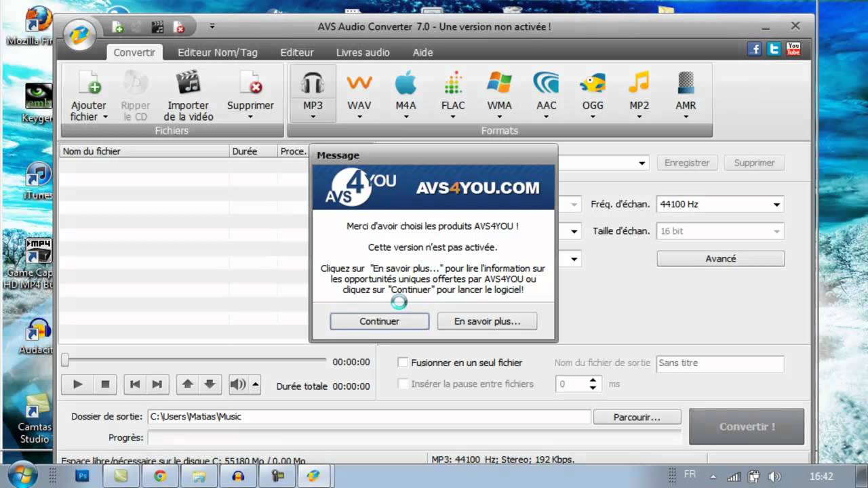
Task: Open the Aide tab
Action: click(423, 52)
